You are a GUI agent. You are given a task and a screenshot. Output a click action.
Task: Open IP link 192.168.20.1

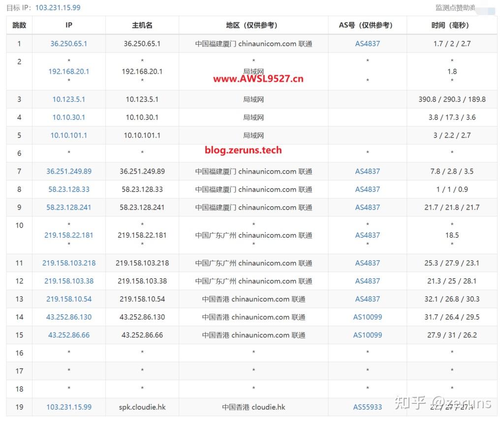[x=69, y=71]
